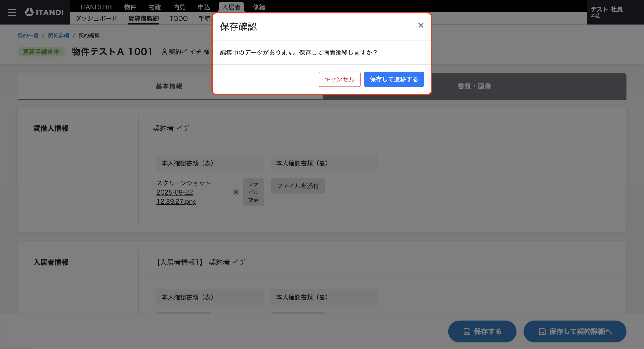
Task: Go to ダッシュボード sub-menu
Action: (x=96, y=18)
